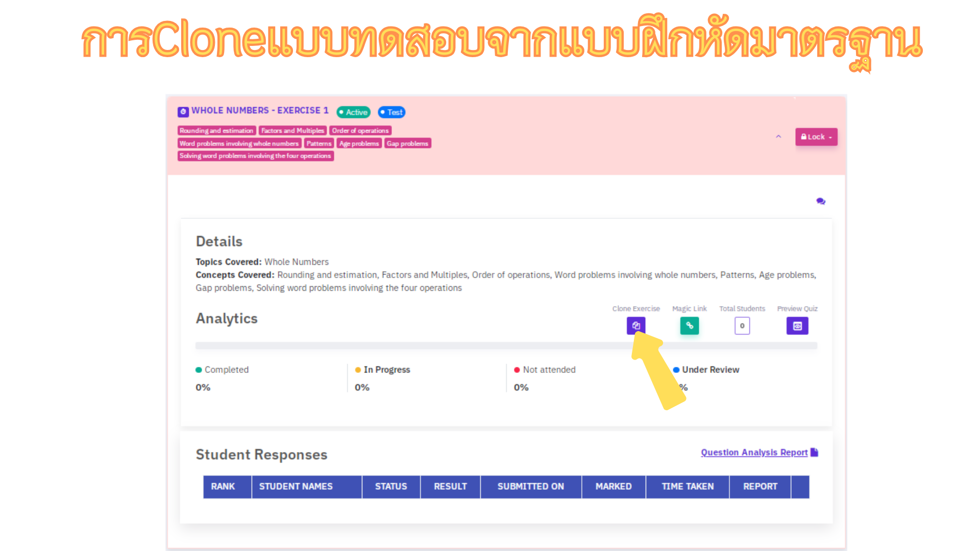This screenshot has height=551, width=980.
Task: Click the Total Students count box
Action: (x=742, y=325)
